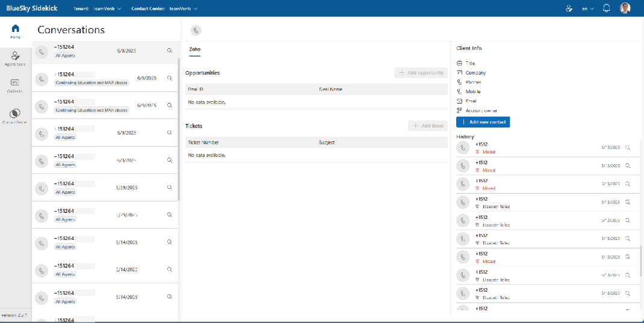Click the Deal Name column header
644x323 pixels.
pyautogui.click(x=330, y=89)
